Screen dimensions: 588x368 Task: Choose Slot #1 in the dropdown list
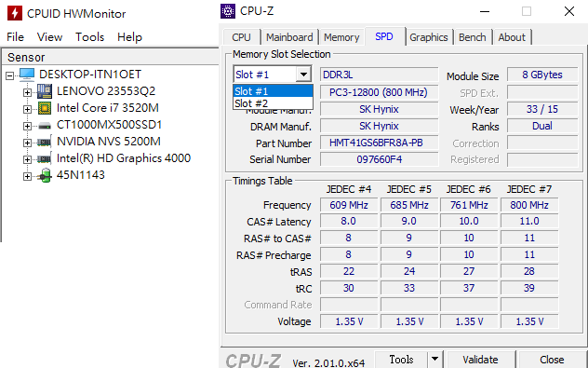pos(273,91)
